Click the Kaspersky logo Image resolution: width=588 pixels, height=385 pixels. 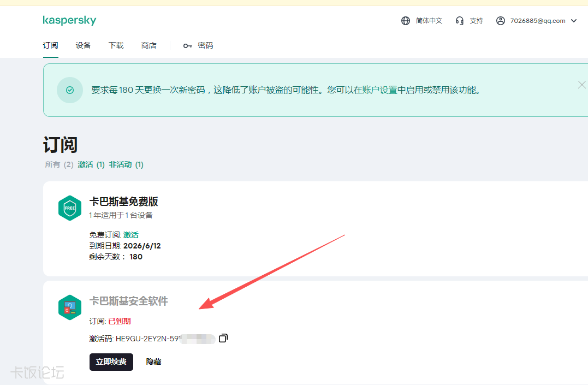click(69, 21)
